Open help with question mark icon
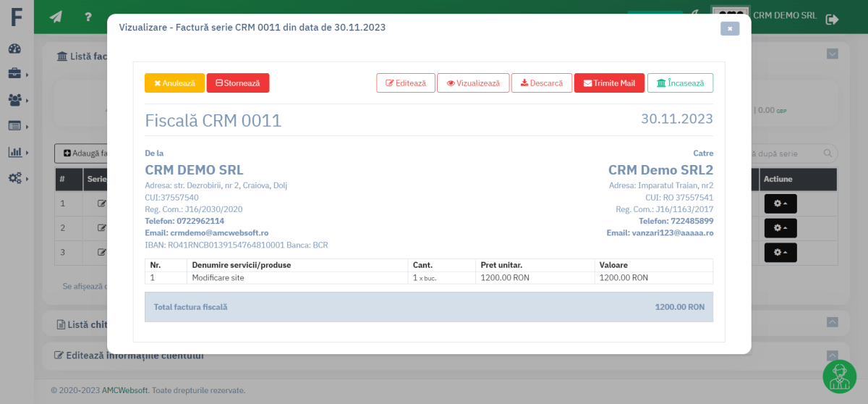The width and height of the screenshot is (868, 404). point(88,17)
